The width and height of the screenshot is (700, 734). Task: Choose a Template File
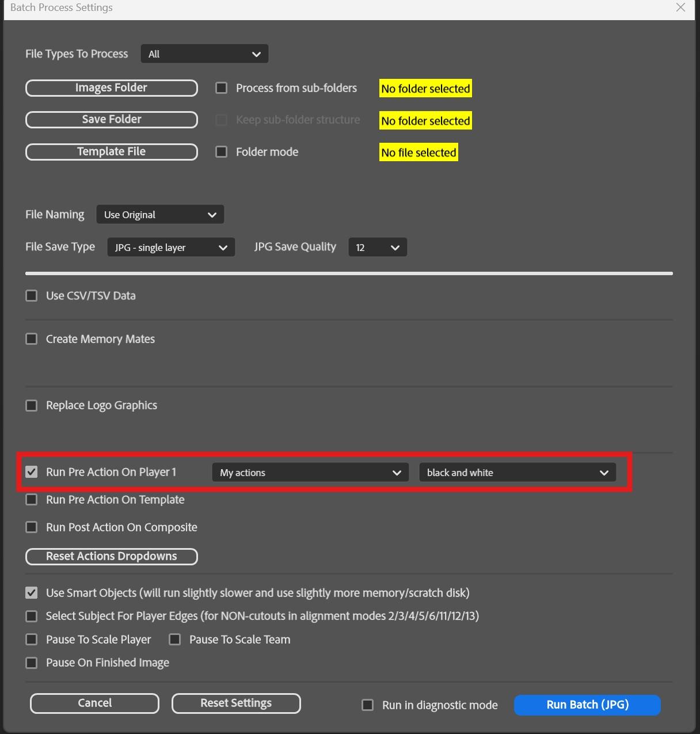(x=112, y=152)
